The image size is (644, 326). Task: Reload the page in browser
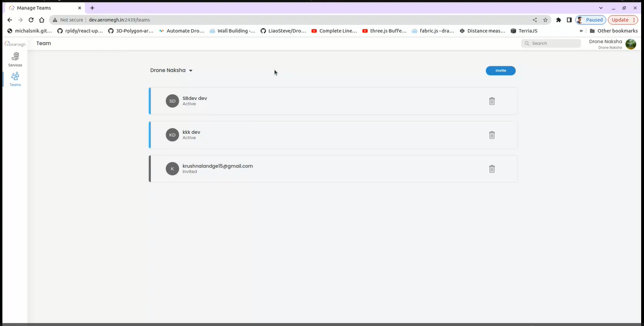(31, 20)
